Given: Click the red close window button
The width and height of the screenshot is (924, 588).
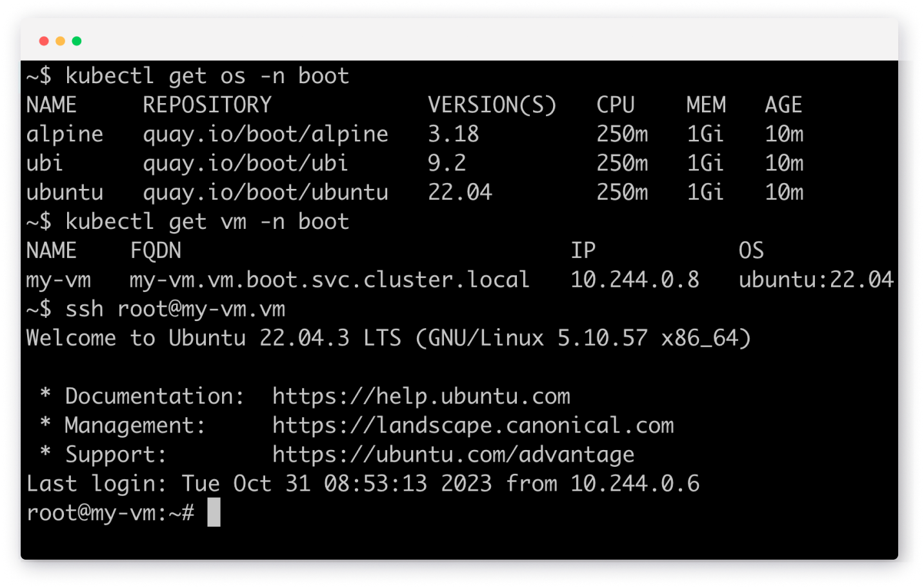Looking at the screenshot, I should 44,41.
